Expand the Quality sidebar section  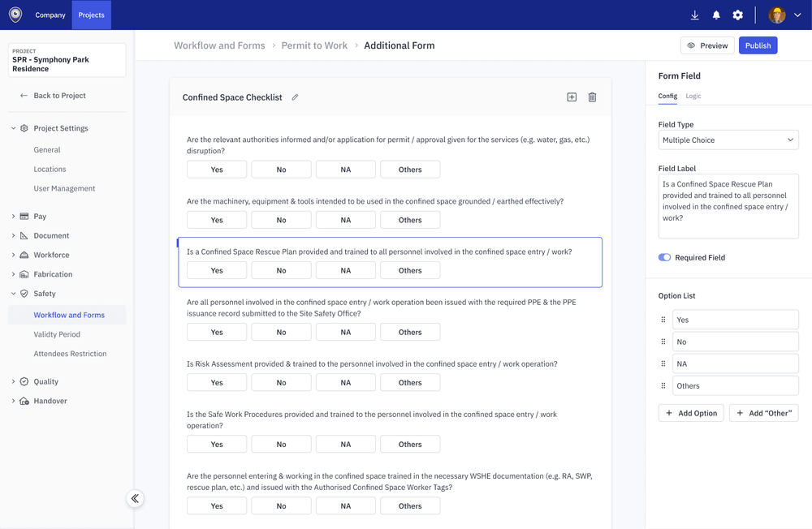click(45, 381)
